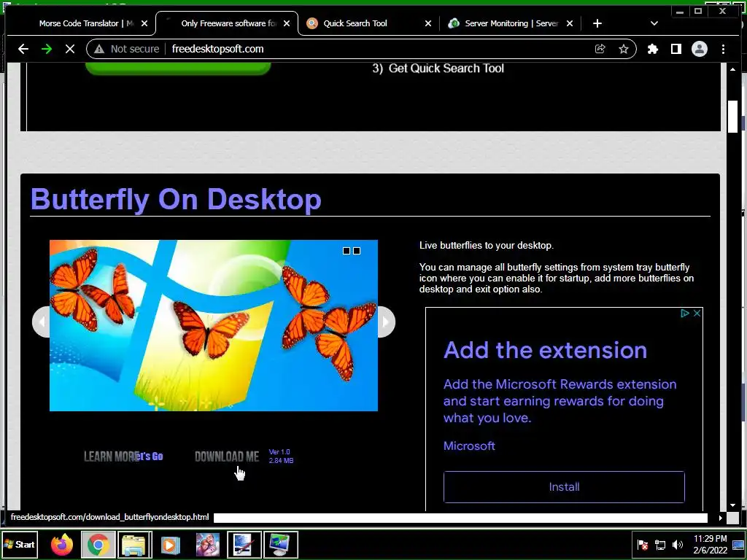Click the DOWNLOAD ME button

click(227, 456)
